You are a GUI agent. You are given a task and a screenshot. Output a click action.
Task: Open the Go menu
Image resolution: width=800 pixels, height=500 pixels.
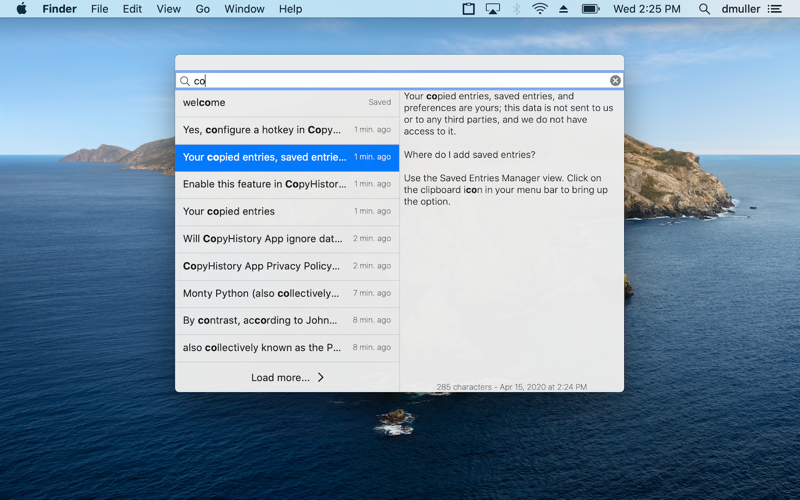tap(203, 9)
